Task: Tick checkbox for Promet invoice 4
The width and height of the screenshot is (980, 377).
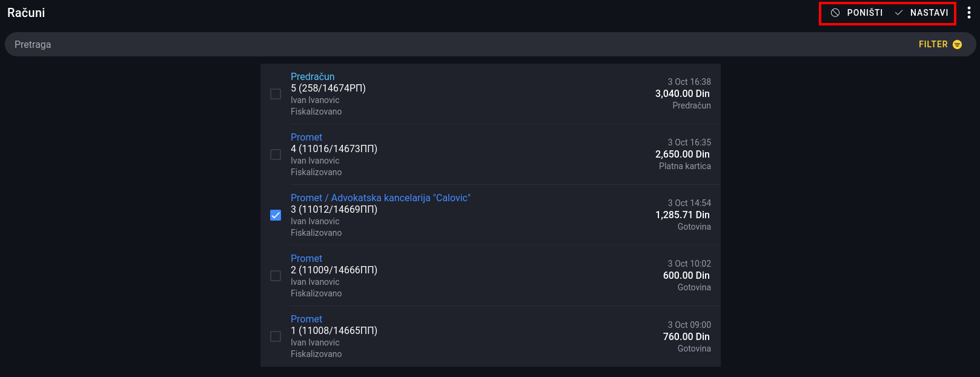Action: coord(276,155)
